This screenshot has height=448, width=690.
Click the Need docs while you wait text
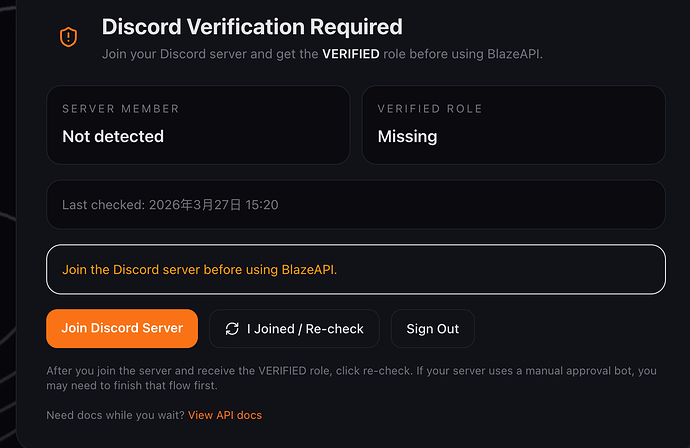pyautogui.click(x=115, y=414)
